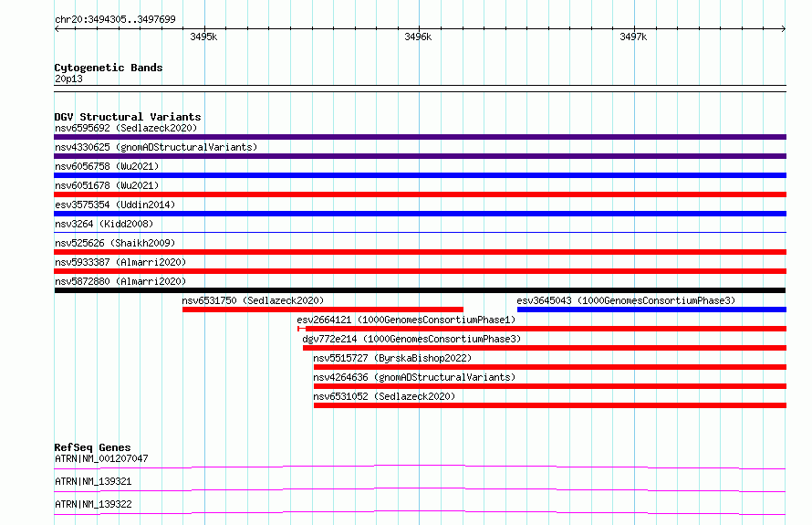Screen dimensions: 812x525
Task: Select the nsv4330625 gnomADStructuralVariants label
Action: coord(156,147)
